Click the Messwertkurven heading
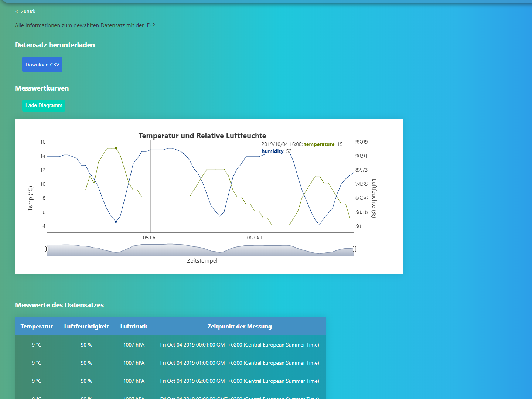Screen dimensions: 532x399 click(x=42, y=88)
